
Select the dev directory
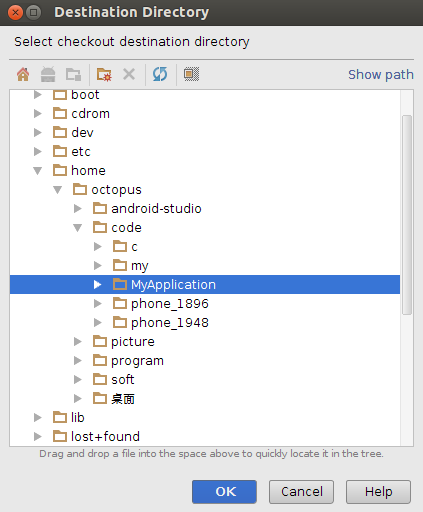pos(73,133)
